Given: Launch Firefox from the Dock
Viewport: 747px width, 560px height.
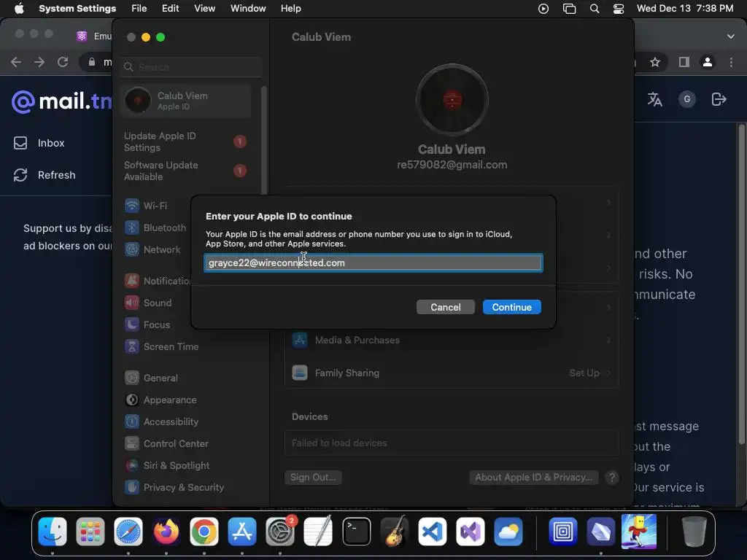Looking at the screenshot, I should 166,531.
